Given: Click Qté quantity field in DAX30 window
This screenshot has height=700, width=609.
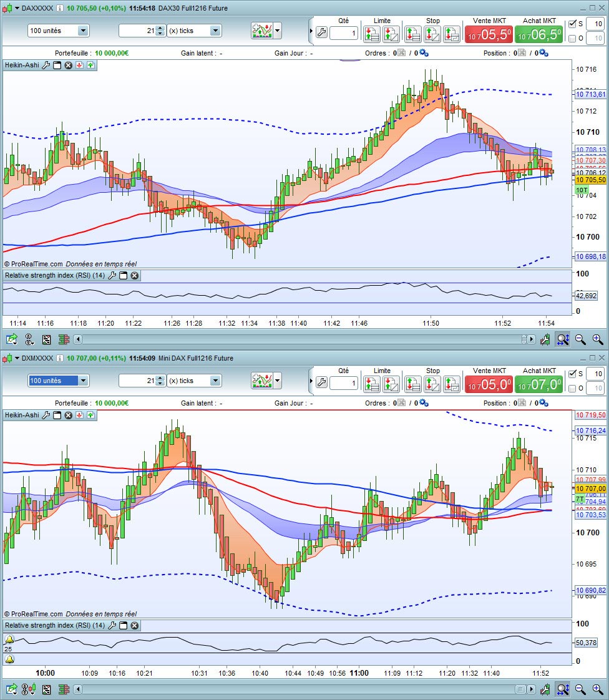Looking at the screenshot, I should pos(344,33).
